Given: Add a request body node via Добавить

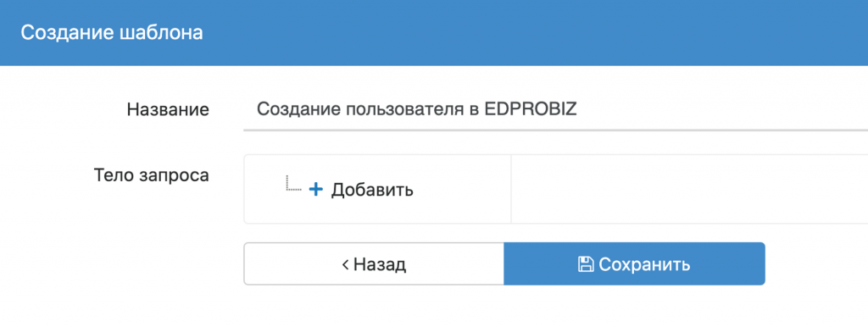Looking at the screenshot, I should (x=361, y=190).
